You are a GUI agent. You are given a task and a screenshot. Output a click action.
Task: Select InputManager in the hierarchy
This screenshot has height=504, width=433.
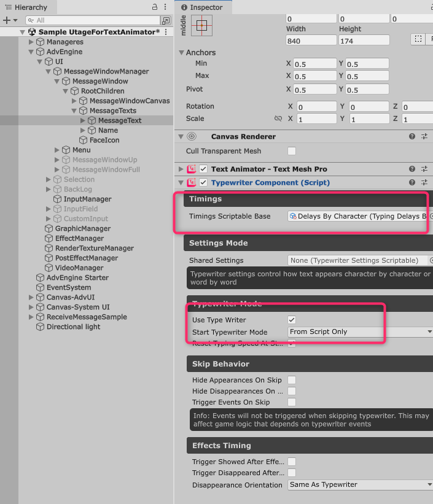coord(87,199)
